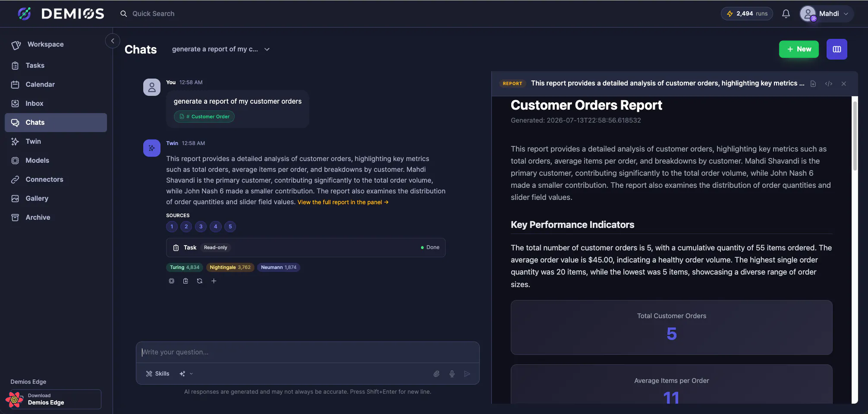This screenshot has height=414, width=868.
Task: Toggle the panel layout button
Action: click(837, 49)
